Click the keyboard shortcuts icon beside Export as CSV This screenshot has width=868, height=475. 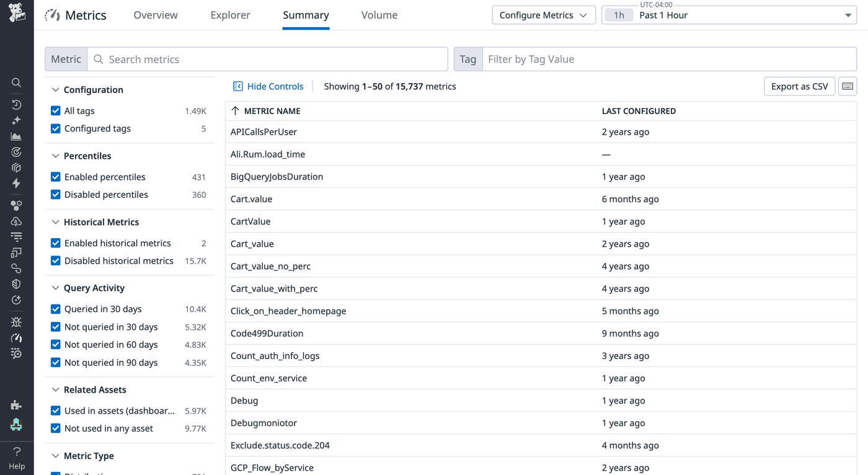click(x=847, y=86)
